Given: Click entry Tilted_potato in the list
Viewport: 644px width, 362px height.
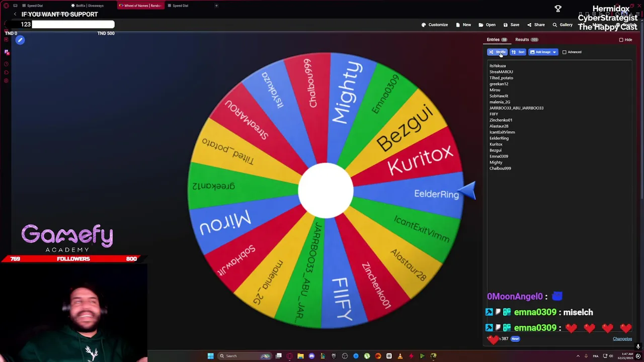Looking at the screenshot, I should [x=501, y=78].
